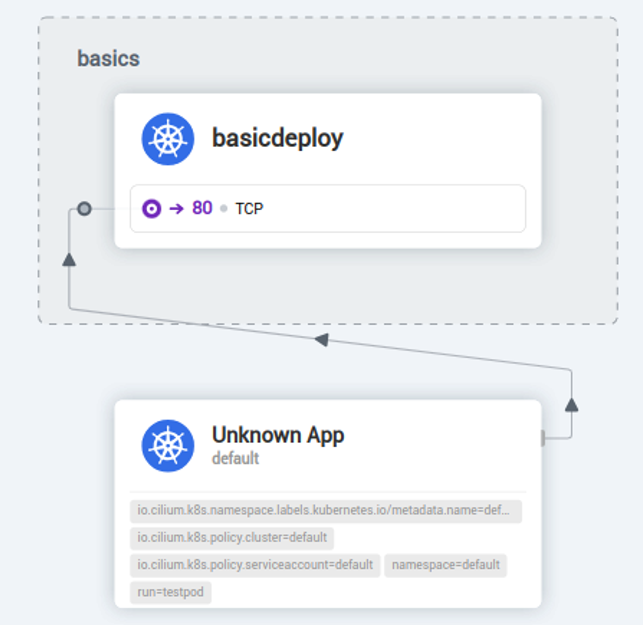The height and width of the screenshot is (625, 643).
Task: Select the io.cilium.k8s.policy.serviceaccount=default tag
Action: coord(255,565)
